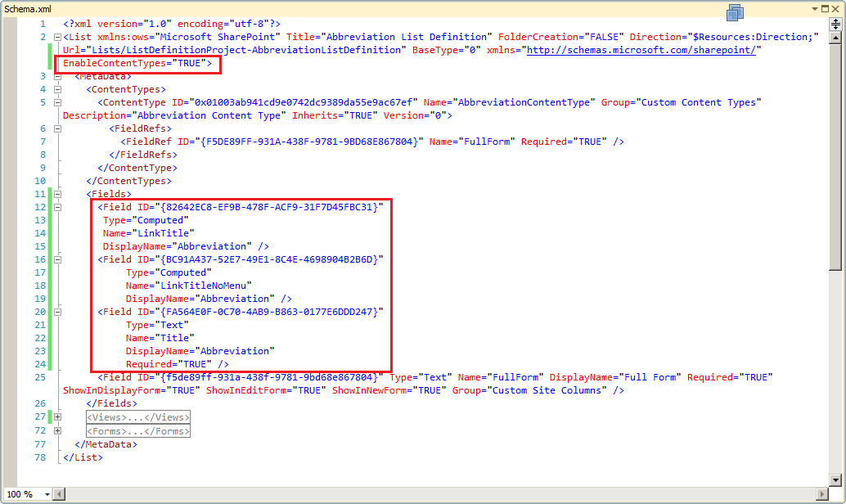Collapse the MetaData node on line 3
The width and height of the screenshot is (846, 504).
click(57, 76)
